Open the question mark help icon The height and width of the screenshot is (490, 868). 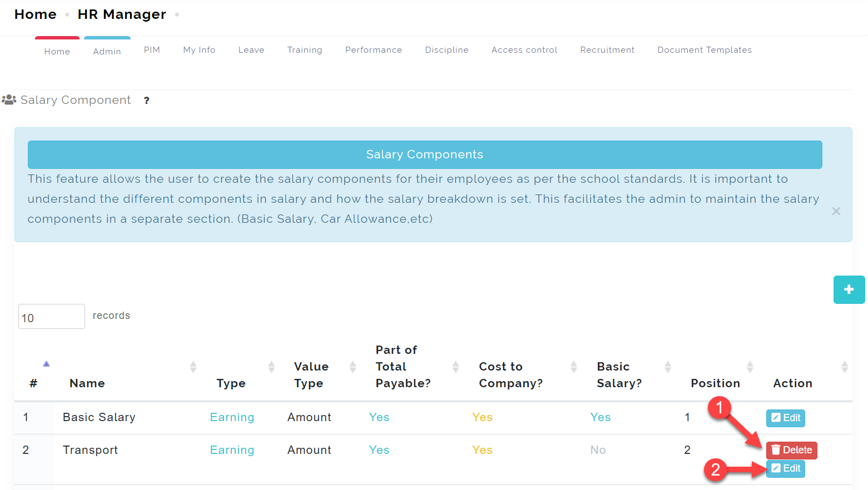point(146,101)
